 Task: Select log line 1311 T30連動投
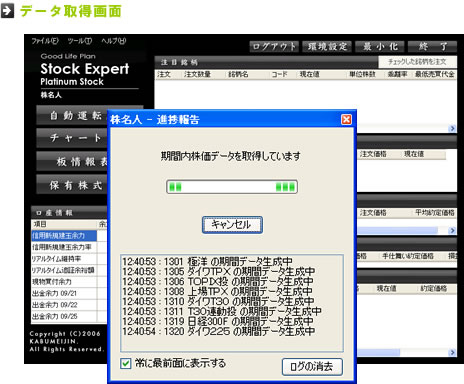[222, 312]
